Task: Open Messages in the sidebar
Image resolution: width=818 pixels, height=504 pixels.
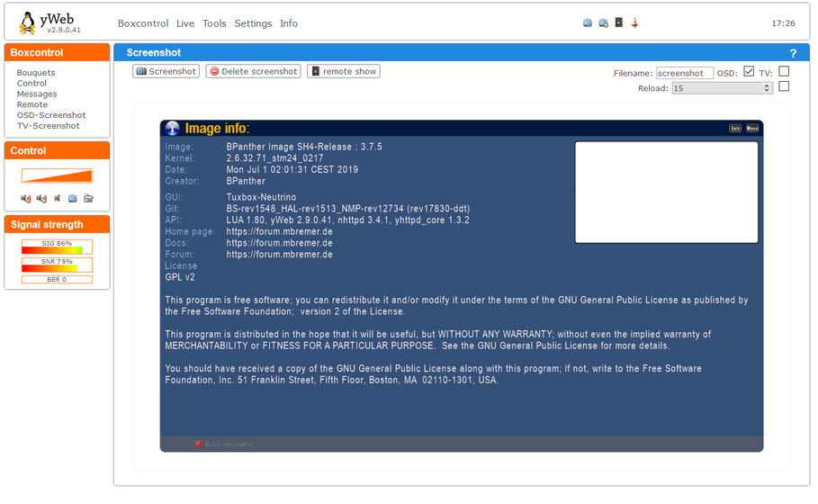Action: [x=37, y=94]
